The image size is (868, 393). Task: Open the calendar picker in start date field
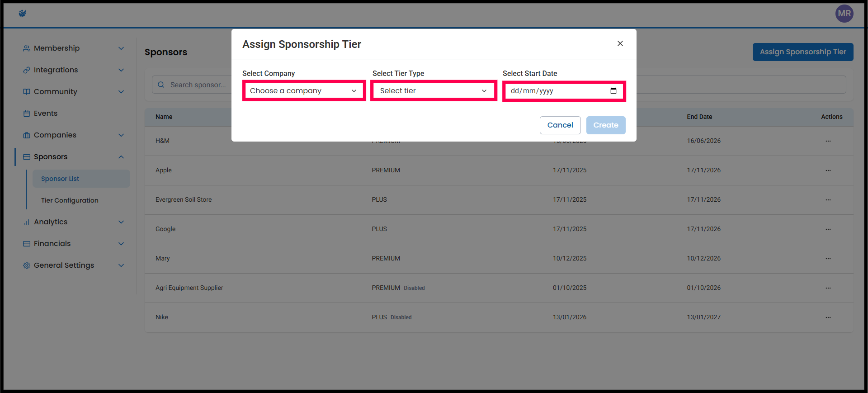(613, 91)
